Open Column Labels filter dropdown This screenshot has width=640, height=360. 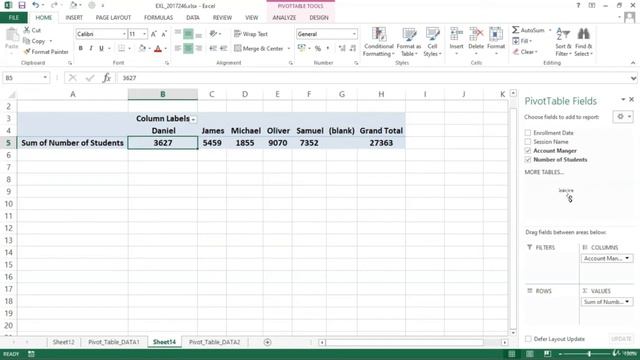point(193,119)
